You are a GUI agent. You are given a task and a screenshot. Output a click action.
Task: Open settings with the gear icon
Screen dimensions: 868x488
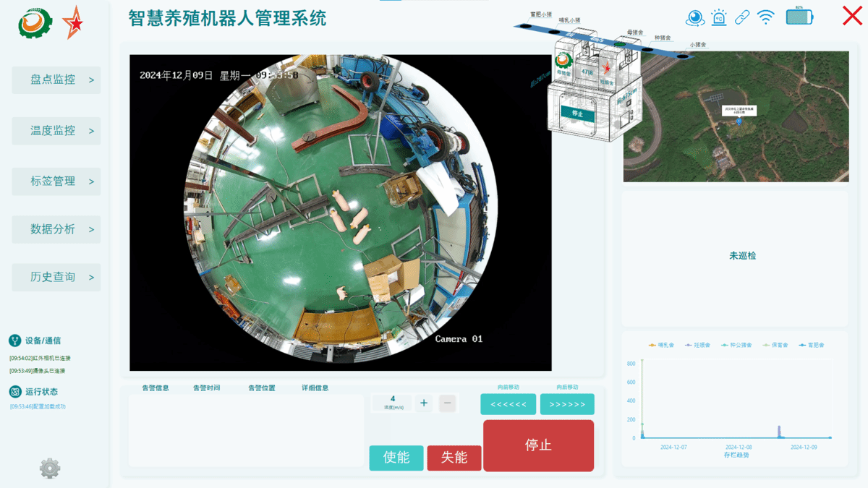tap(50, 468)
